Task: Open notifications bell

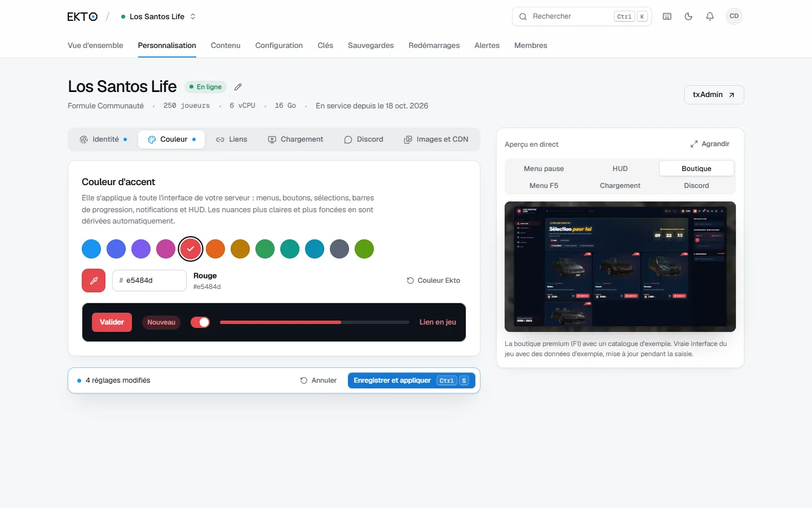Action: (x=710, y=16)
